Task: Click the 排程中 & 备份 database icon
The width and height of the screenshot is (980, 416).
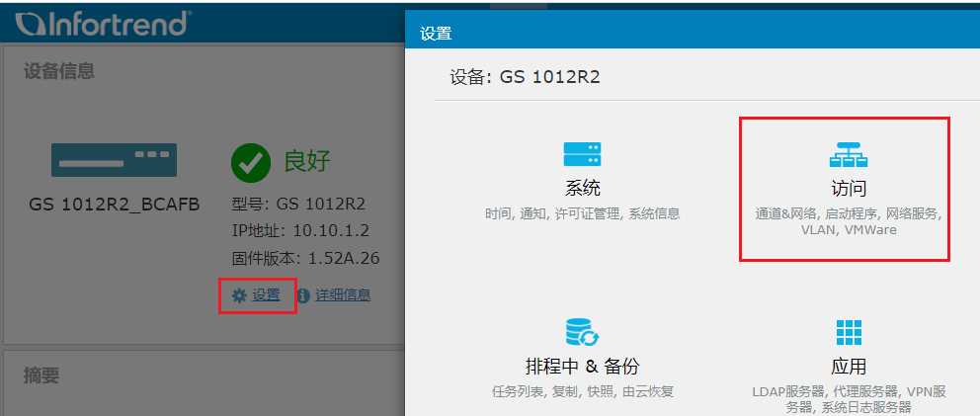Action: tap(583, 331)
